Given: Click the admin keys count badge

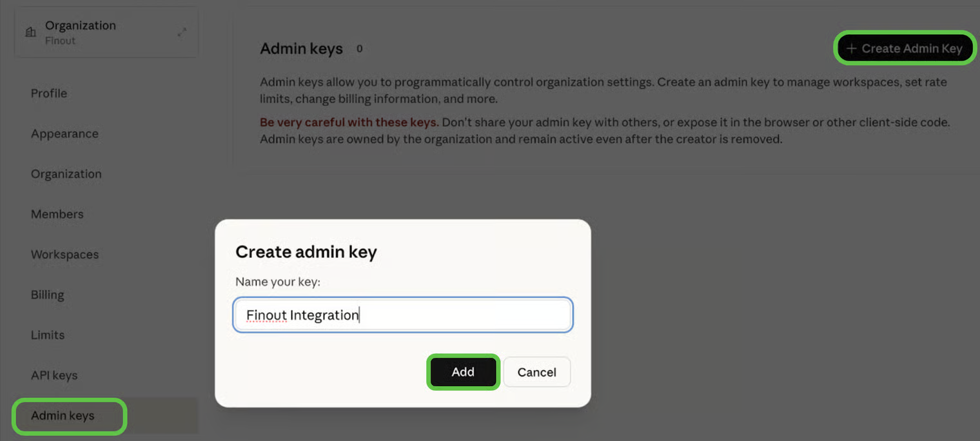Looking at the screenshot, I should 359,48.
